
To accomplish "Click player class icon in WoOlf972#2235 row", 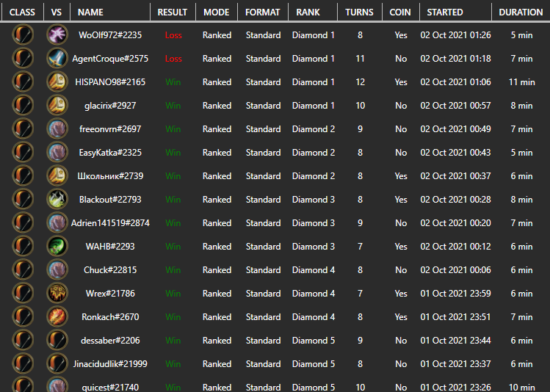I will point(23,35).
